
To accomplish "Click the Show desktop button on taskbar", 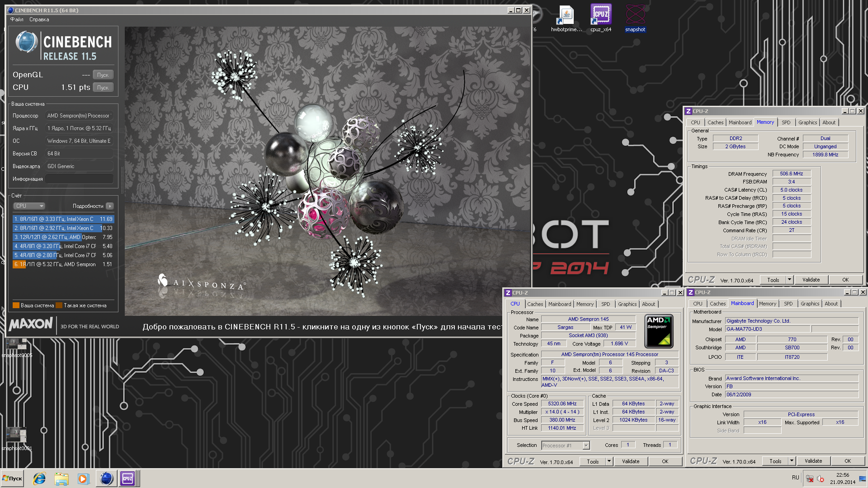I will pyautogui.click(x=863, y=479).
